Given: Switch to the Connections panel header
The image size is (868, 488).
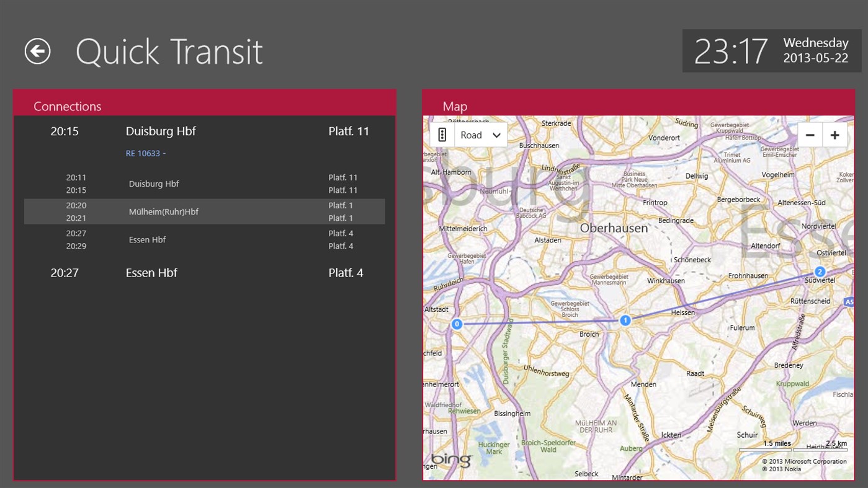Looking at the screenshot, I should 67,106.
